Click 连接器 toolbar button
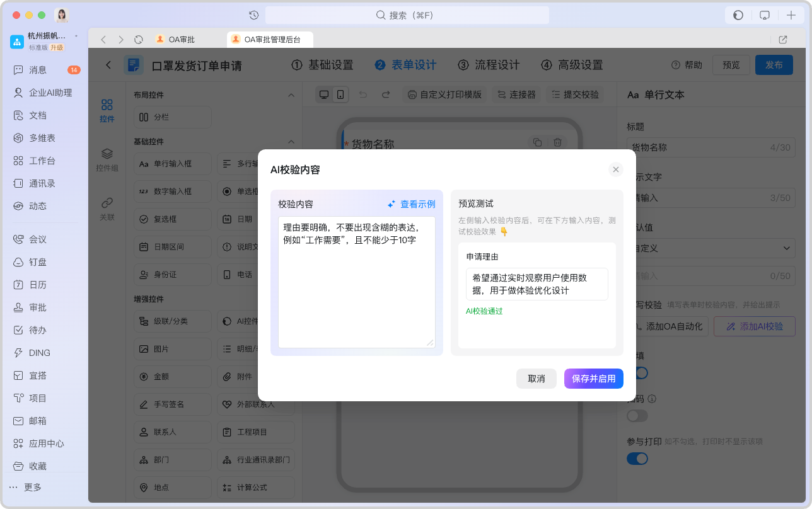Viewport: 812px width, 509px height. click(516, 94)
